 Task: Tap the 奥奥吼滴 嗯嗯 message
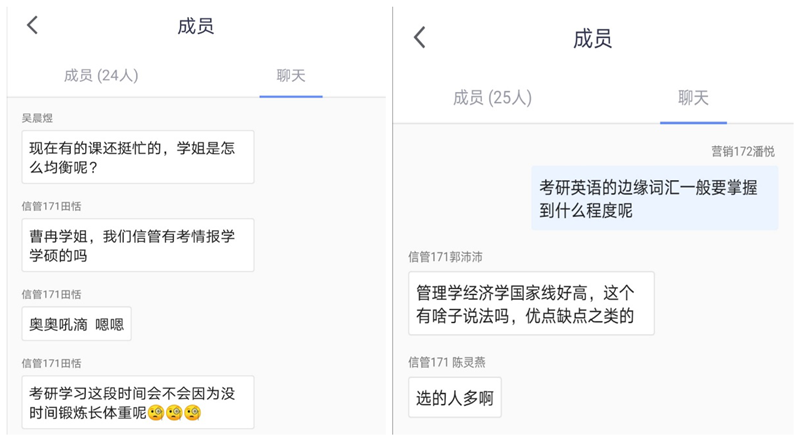[x=77, y=324]
